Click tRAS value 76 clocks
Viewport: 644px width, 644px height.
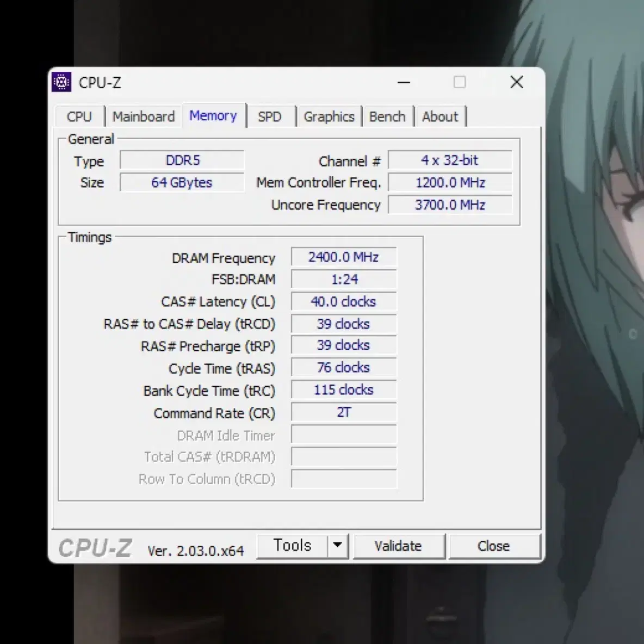pos(344,367)
